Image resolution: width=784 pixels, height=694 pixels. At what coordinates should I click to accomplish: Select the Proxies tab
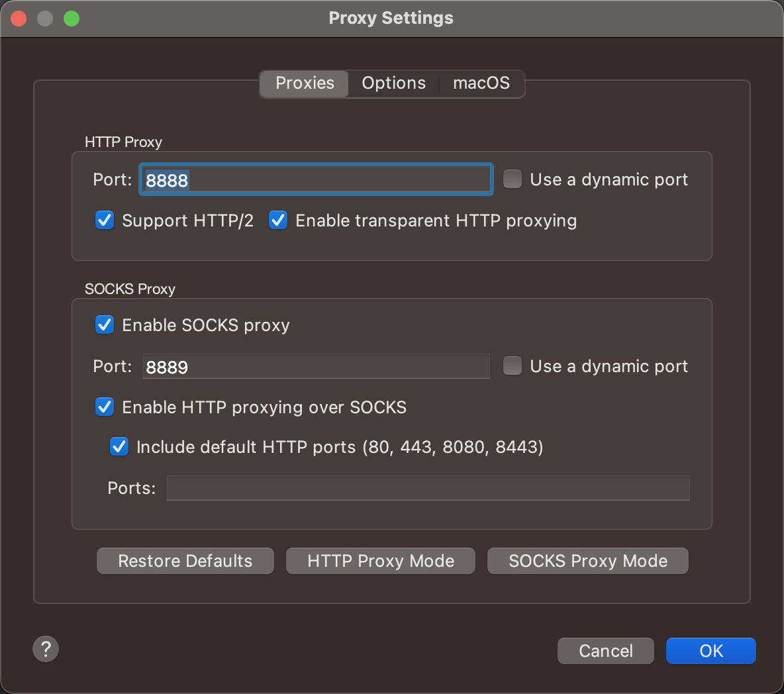coord(305,83)
